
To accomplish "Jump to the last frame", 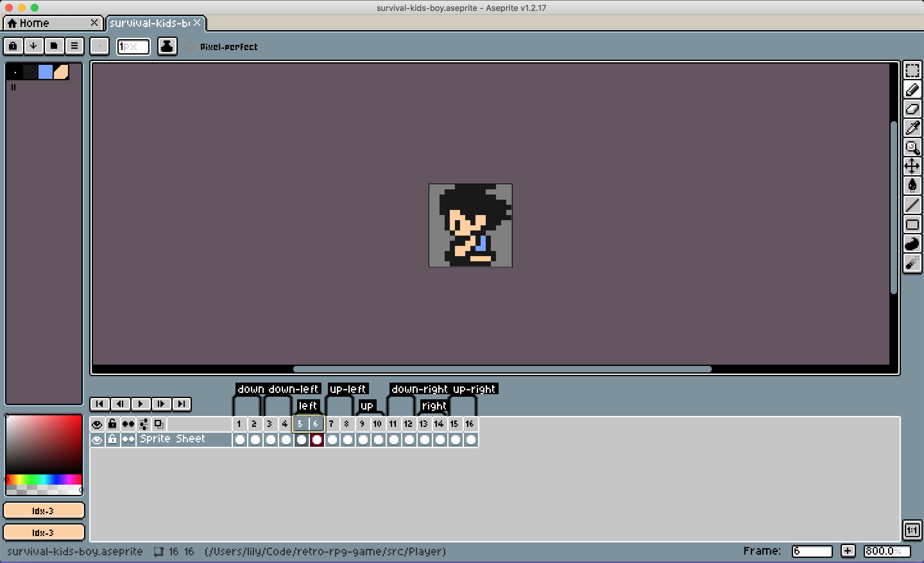I will pos(182,404).
